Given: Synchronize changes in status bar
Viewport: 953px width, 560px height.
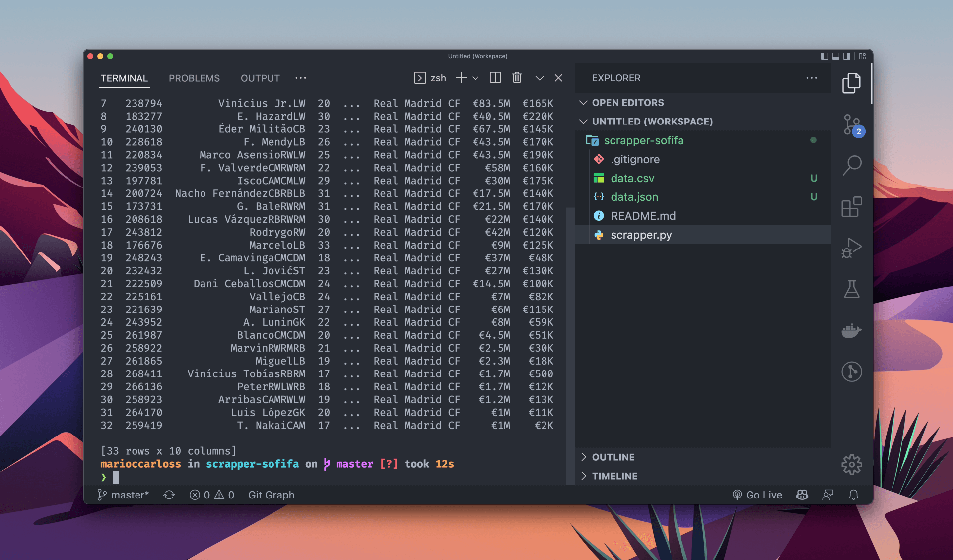Looking at the screenshot, I should tap(169, 495).
